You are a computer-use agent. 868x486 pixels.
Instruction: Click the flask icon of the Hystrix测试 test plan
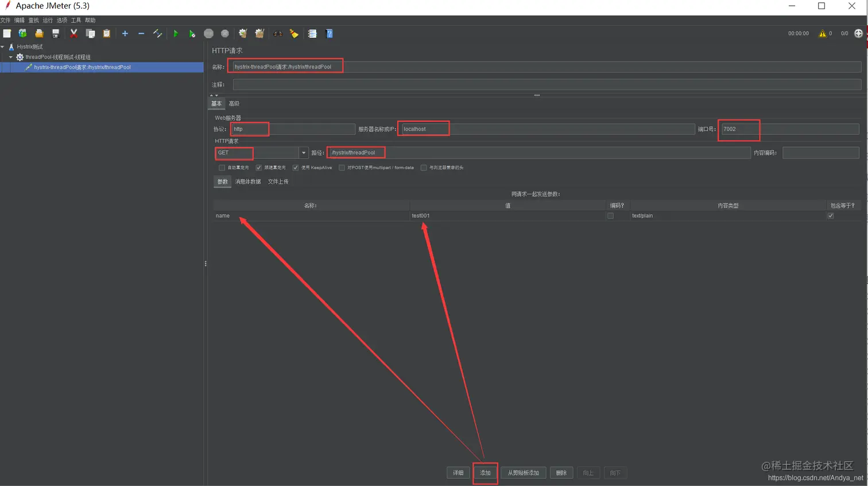(x=11, y=47)
